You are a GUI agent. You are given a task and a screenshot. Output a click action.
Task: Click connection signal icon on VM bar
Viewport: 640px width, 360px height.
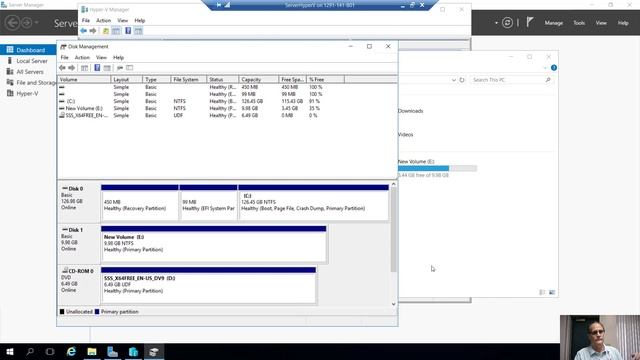(x=227, y=5)
